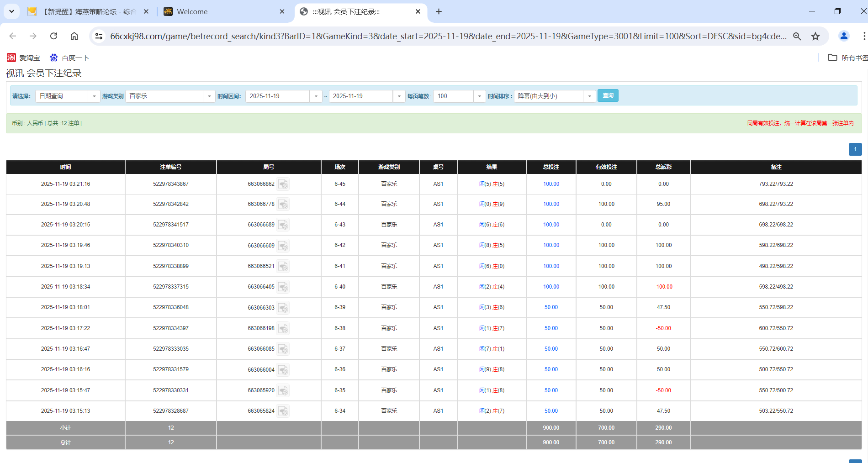868x463 pixels.
Task: Click the browser home icon
Action: point(74,36)
